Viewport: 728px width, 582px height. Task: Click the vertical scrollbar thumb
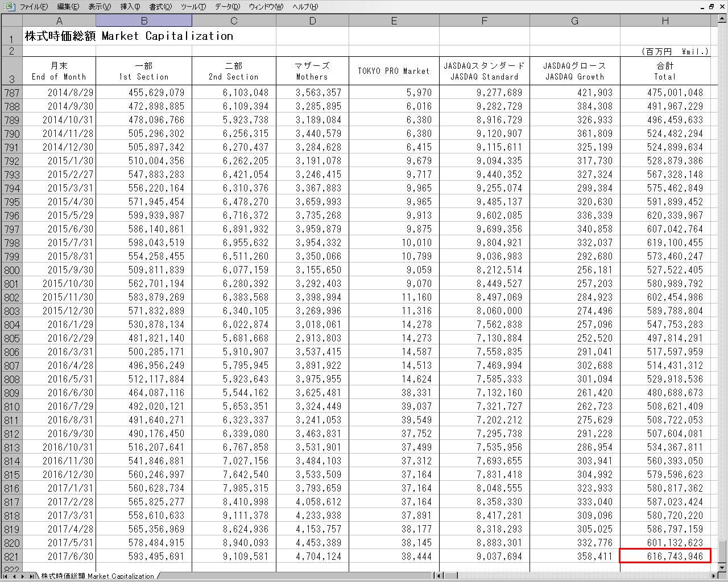click(723, 550)
